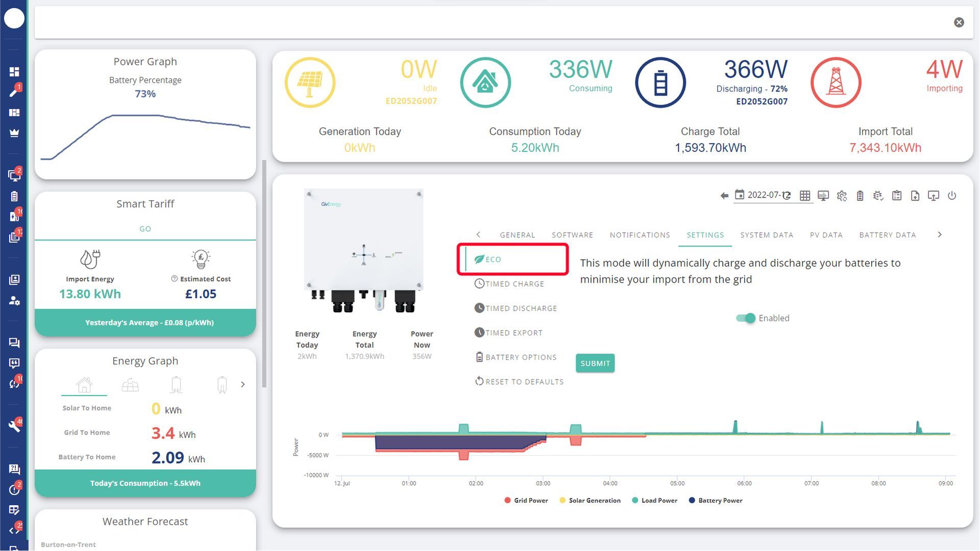This screenshot has height=551, width=980.
Task: Click the Submit button
Action: [595, 363]
